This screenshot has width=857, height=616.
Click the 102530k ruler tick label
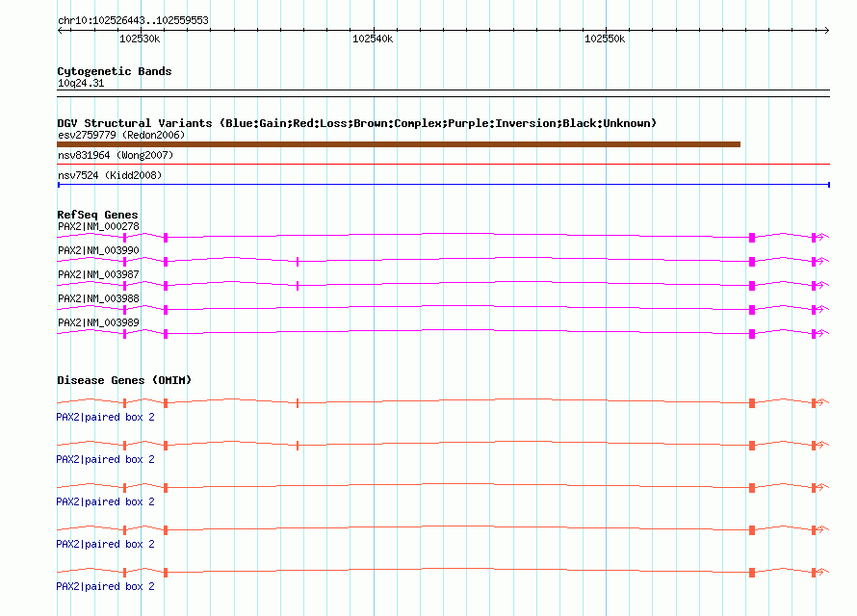point(140,38)
